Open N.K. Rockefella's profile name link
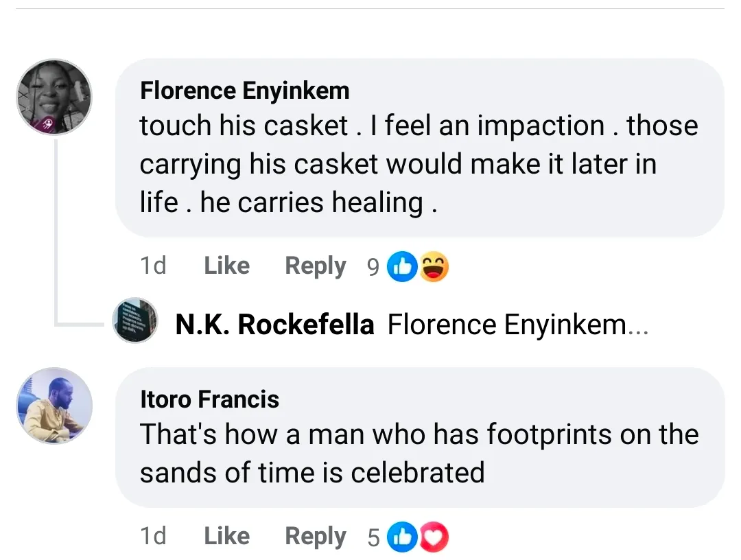 click(x=274, y=325)
